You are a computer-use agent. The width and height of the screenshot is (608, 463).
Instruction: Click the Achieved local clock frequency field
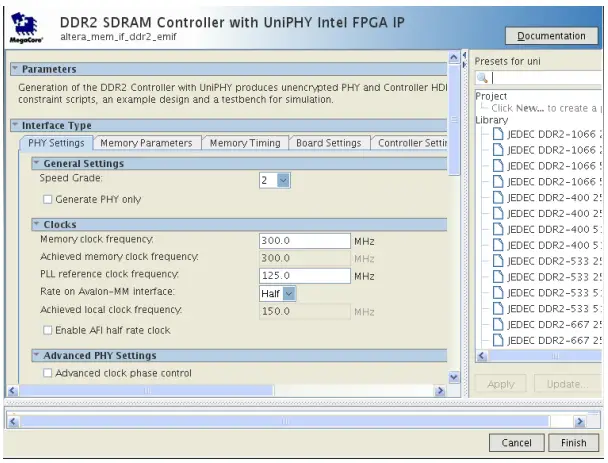305,311
